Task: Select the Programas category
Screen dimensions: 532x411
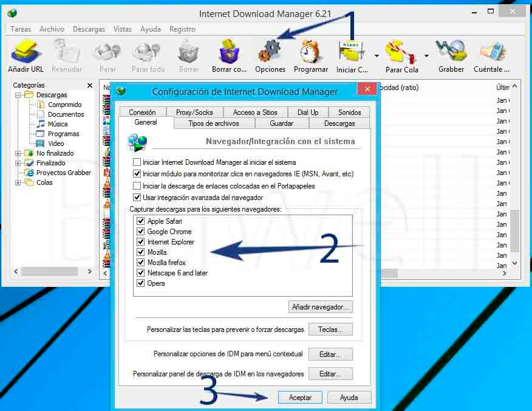Action: (x=63, y=134)
